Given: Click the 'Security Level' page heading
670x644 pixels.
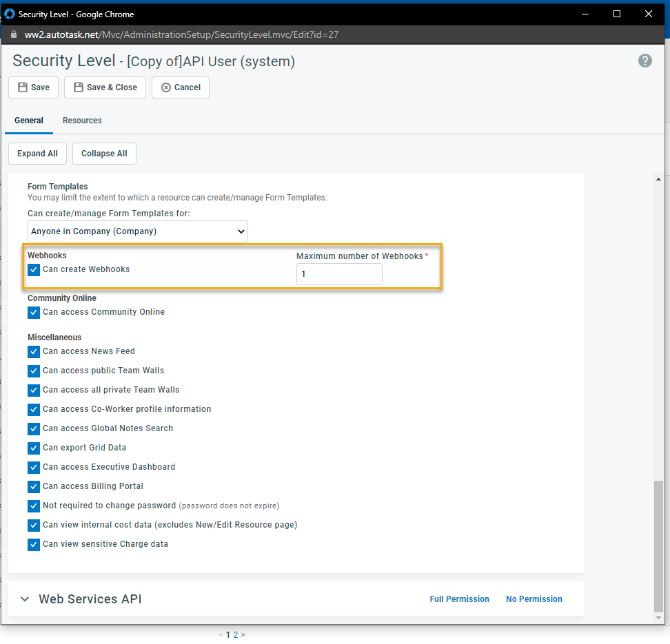Looking at the screenshot, I should point(64,61).
